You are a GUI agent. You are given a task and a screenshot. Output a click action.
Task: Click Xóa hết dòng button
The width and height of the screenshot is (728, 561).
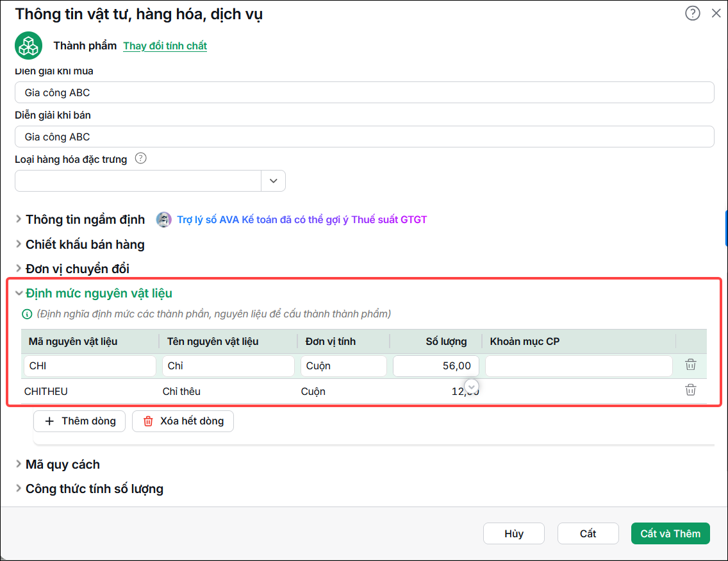tap(183, 421)
